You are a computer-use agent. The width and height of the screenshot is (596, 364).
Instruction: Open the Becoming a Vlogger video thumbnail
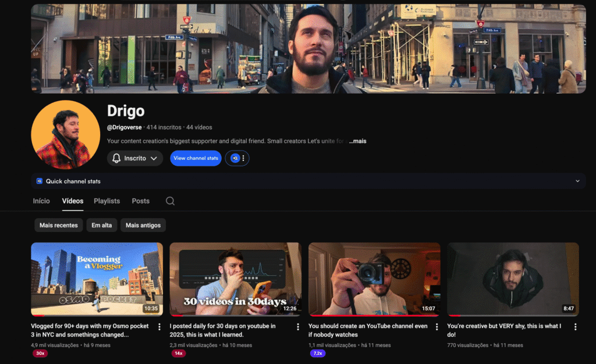coord(97,279)
